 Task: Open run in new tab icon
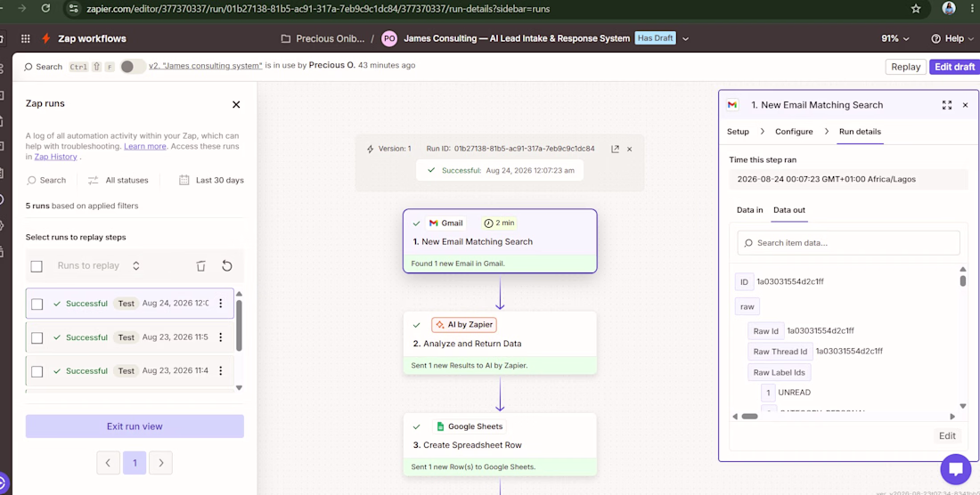coord(615,150)
